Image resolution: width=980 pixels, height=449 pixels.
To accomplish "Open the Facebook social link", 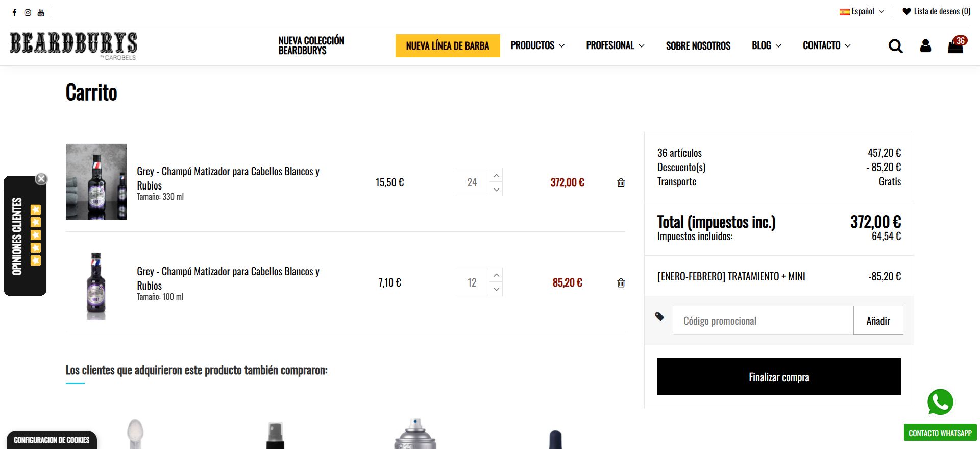I will 14,12.
